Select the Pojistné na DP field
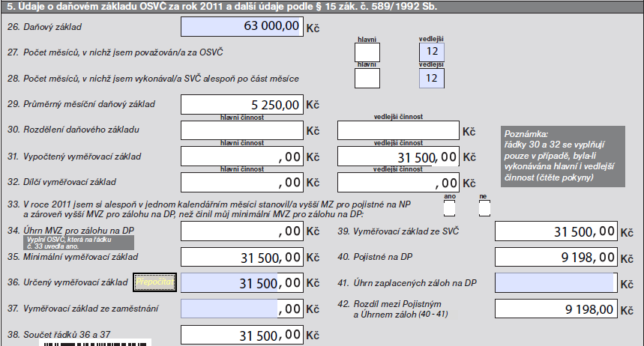This screenshot has width=644, height=346. click(554, 258)
